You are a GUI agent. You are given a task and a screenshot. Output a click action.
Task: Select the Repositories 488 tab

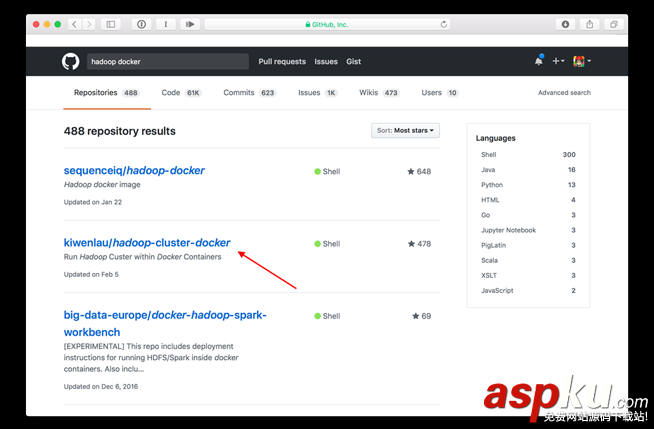coord(107,93)
